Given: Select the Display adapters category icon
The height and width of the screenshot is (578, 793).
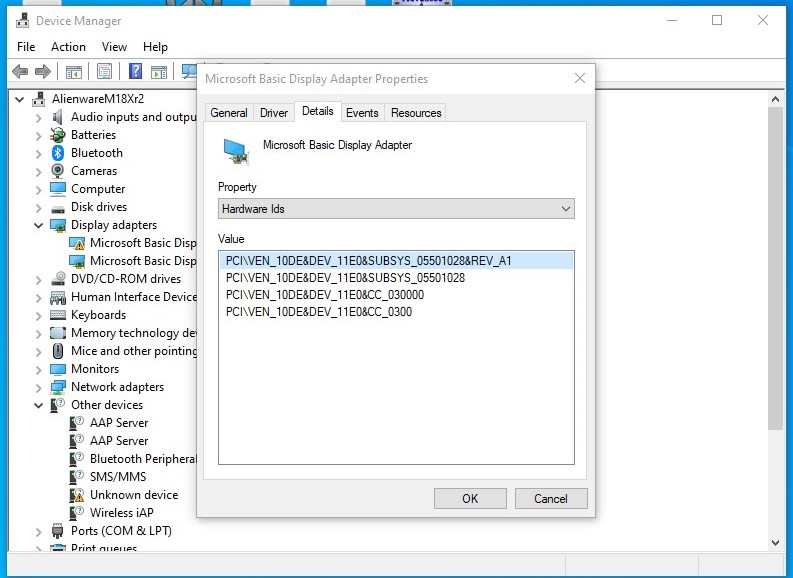Looking at the screenshot, I should point(58,225).
